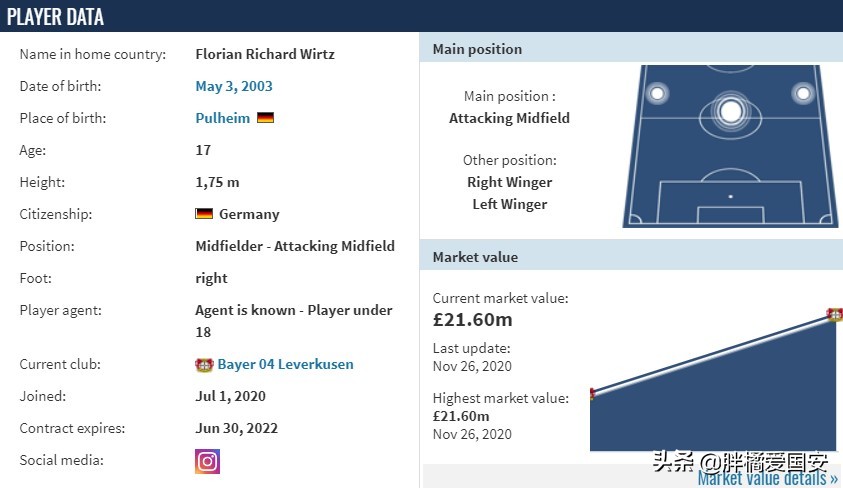843x488 pixels.
Task: Select the left winger marker on pitch
Action: click(x=657, y=94)
